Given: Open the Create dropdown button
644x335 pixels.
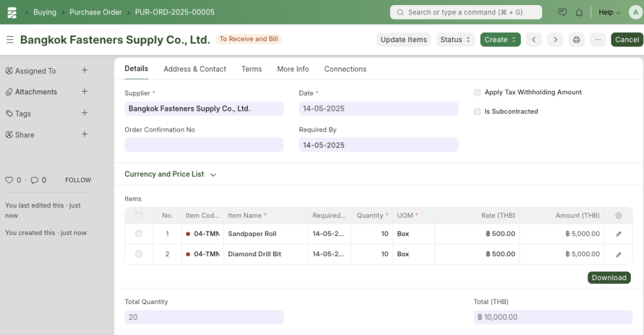Looking at the screenshot, I should coord(500,40).
